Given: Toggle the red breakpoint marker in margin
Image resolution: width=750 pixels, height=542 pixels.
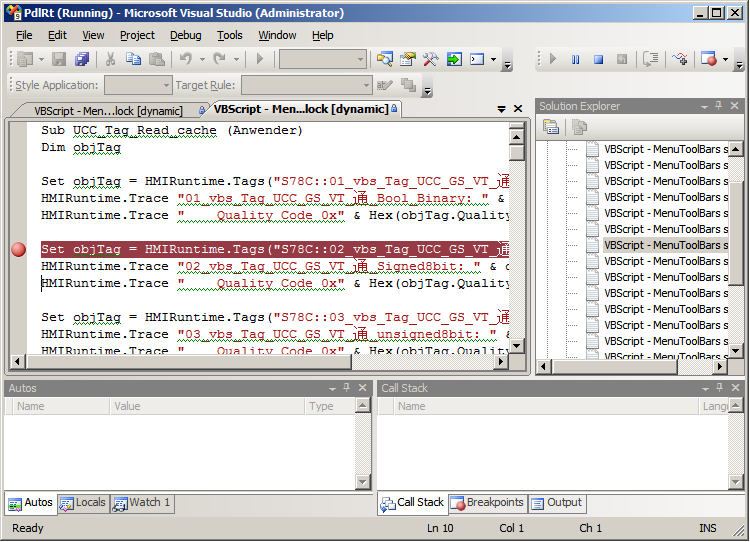Looking at the screenshot, I should 18,250.
